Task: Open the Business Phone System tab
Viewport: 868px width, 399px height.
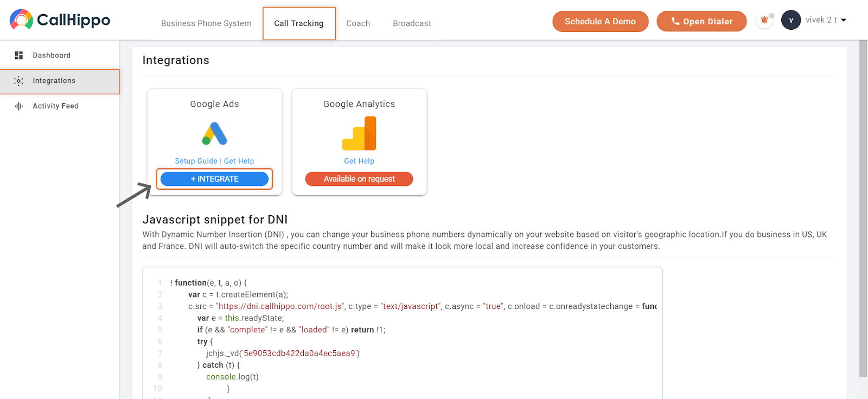Action: tap(206, 23)
